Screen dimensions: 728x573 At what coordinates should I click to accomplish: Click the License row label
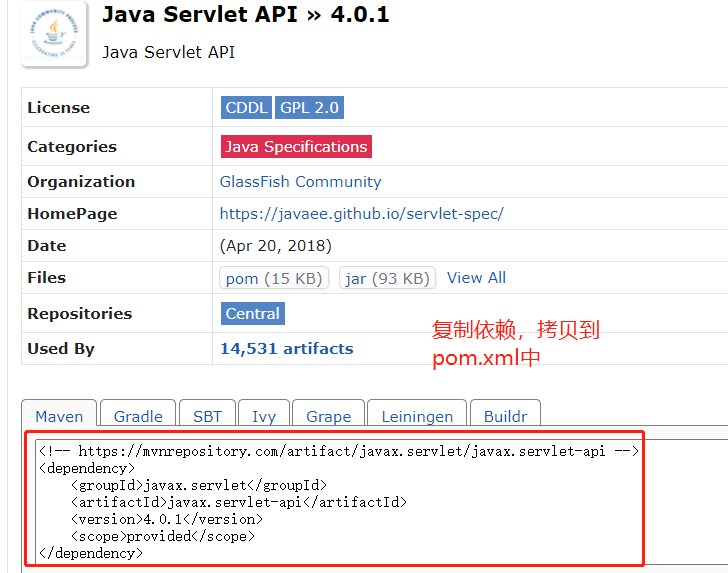pyautogui.click(x=58, y=108)
